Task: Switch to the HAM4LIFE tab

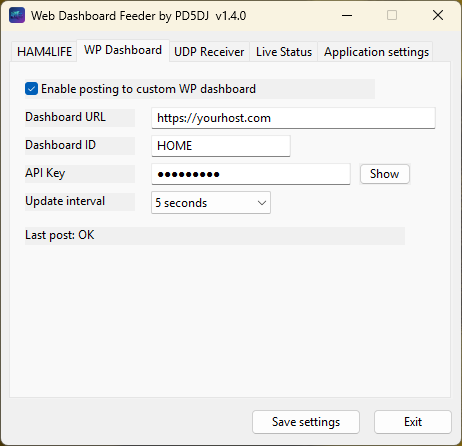Action: (44, 52)
